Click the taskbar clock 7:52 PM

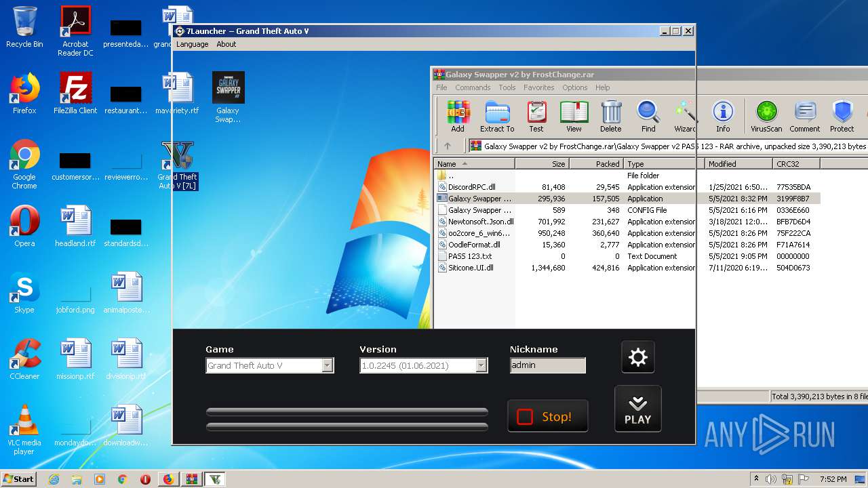833,479
